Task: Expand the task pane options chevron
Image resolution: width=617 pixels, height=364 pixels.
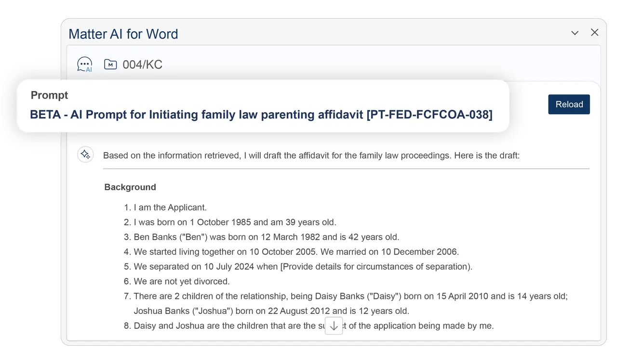Action: 575,33
